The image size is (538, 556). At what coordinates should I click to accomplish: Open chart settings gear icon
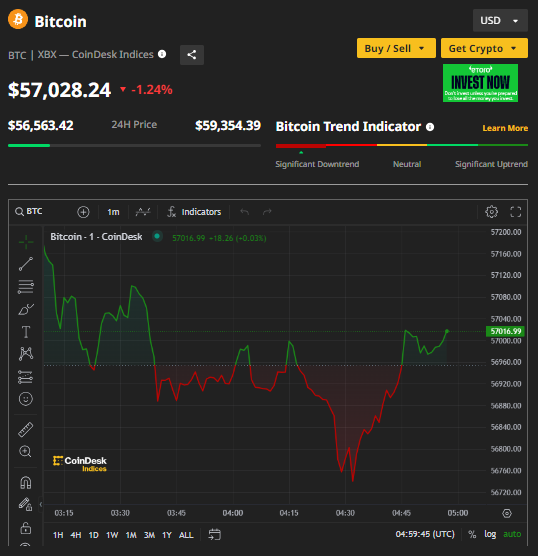[x=492, y=212]
